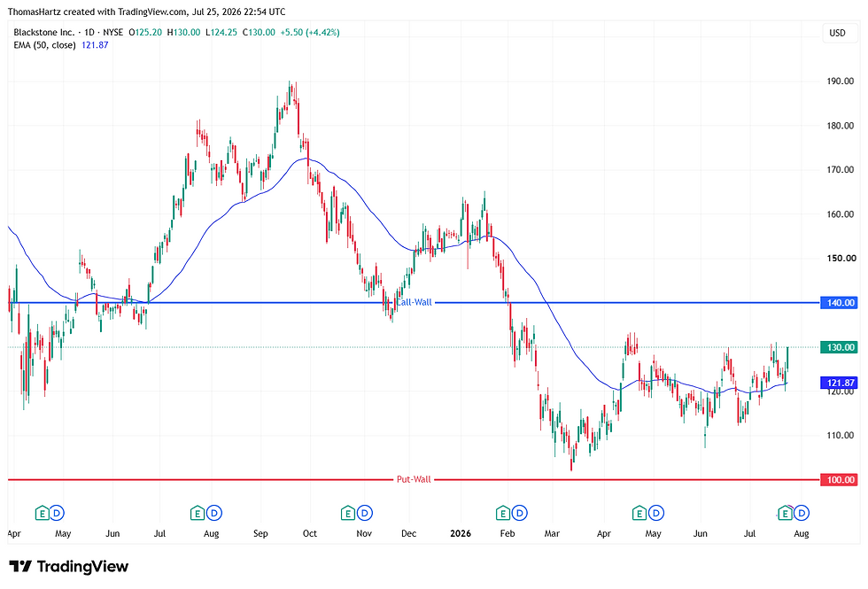Click the 180.00 price axis label
Viewport: 868px width, 589px height.
click(841, 126)
